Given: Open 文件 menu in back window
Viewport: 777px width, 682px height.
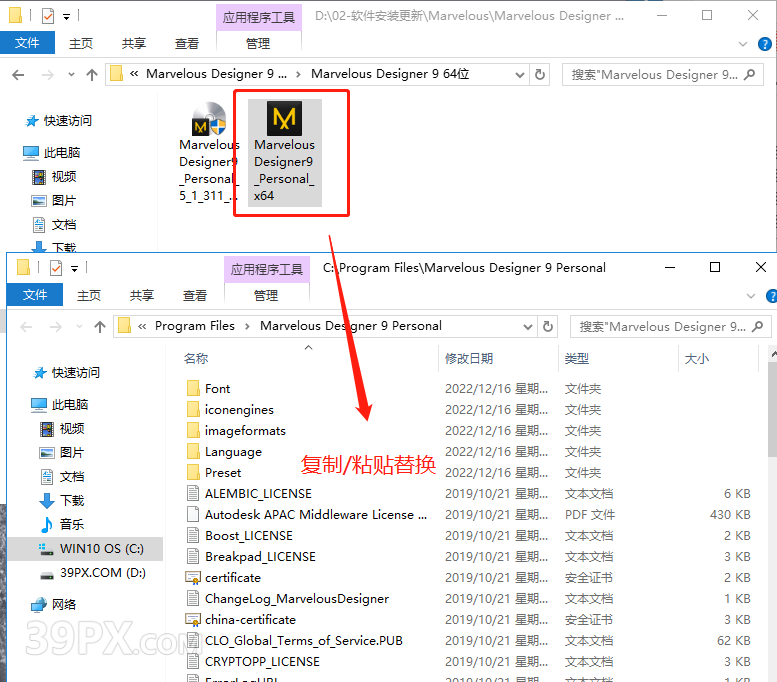Looking at the screenshot, I should [x=27, y=43].
